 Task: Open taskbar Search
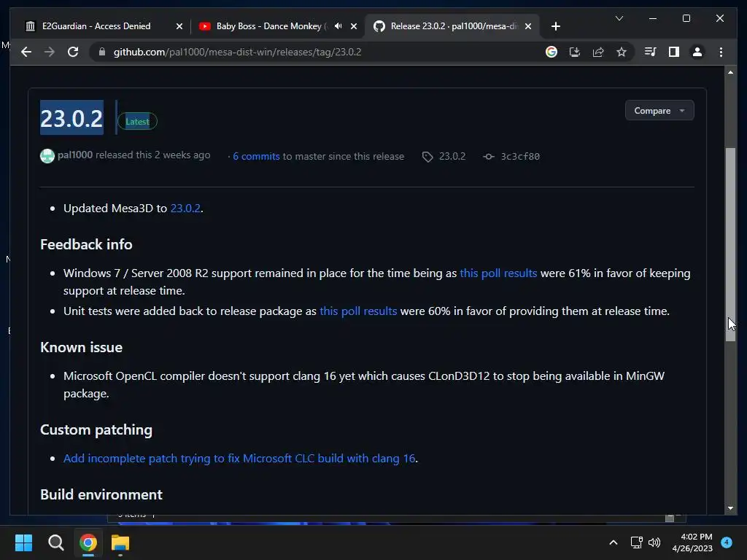55,542
